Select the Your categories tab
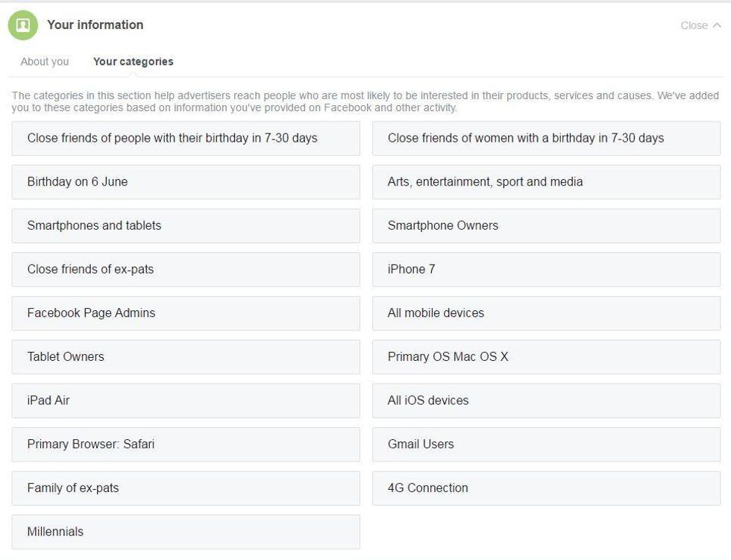Viewport: 731px width, 560px height. point(134,61)
